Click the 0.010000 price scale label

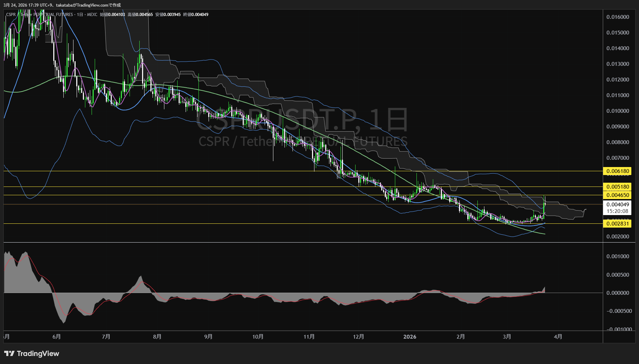[617, 111]
